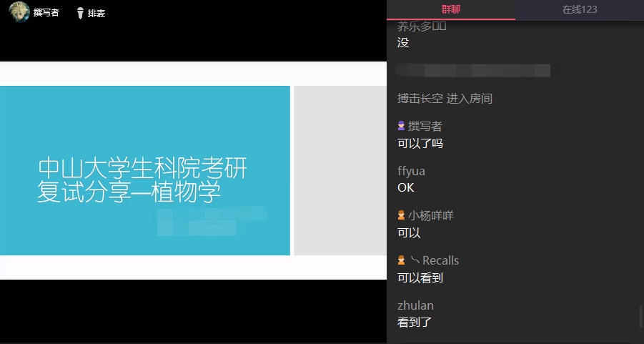Click the chat panel scrollbar thumb
Screen dimensions: 644x344
640,315
